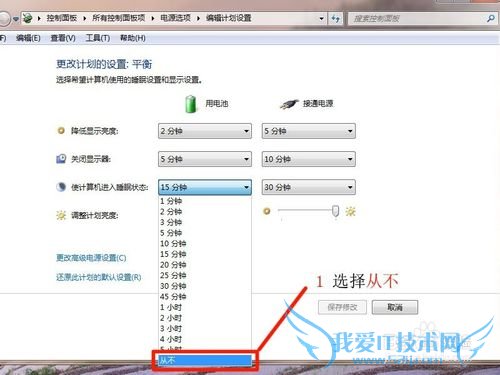Click the control panel icon in address bar
The height and width of the screenshot is (375, 500).
pyautogui.click(x=28, y=18)
